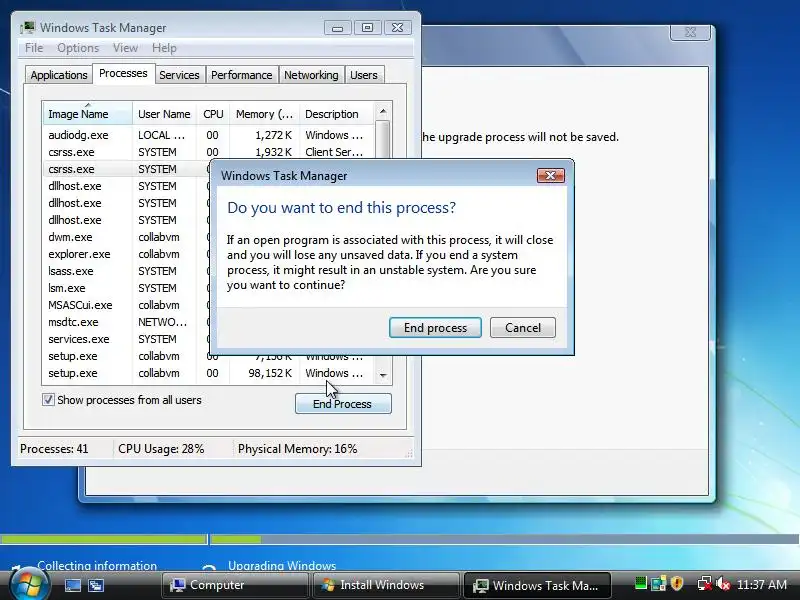Image resolution: width=800 pixels, height=600 pixels.
Task: Close the end process confirmation dialog
Action: pos(551,176)
